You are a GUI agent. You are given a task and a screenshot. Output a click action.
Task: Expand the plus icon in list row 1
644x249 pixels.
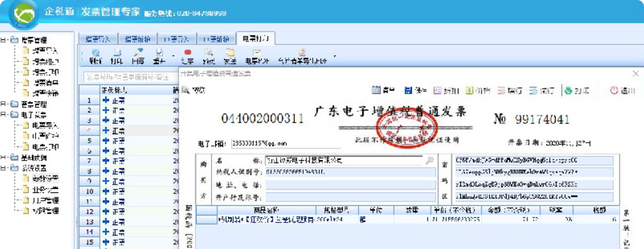pos(106,100)
